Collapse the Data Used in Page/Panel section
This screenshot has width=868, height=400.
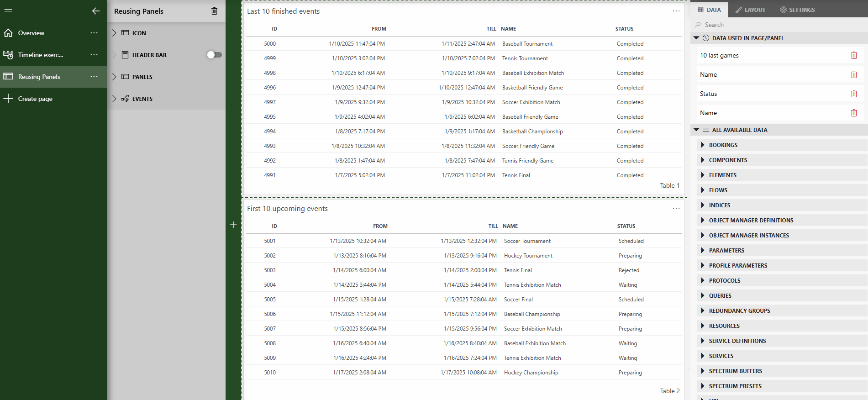[696, 38]
